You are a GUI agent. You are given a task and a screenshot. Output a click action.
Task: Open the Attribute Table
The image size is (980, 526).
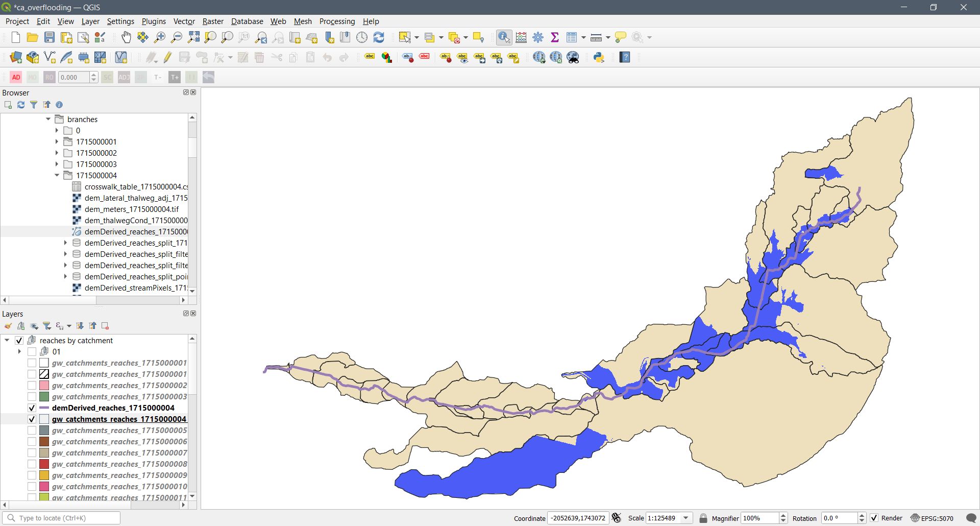573,37
